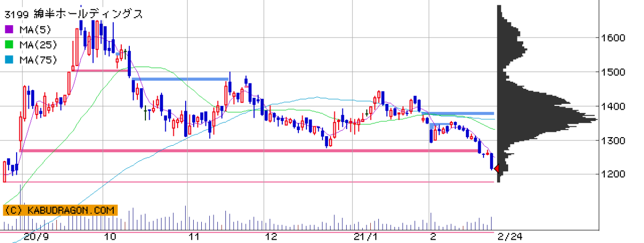Image resolution: width=644 pixels, height=243 pixels.
Task: Click the red current price arrow marker
Action: click(496, 169)
